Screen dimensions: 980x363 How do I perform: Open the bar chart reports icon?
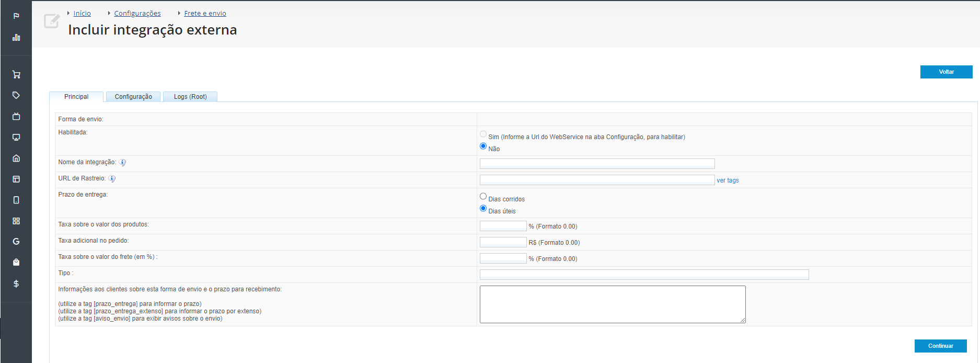(x=16, y=37)
